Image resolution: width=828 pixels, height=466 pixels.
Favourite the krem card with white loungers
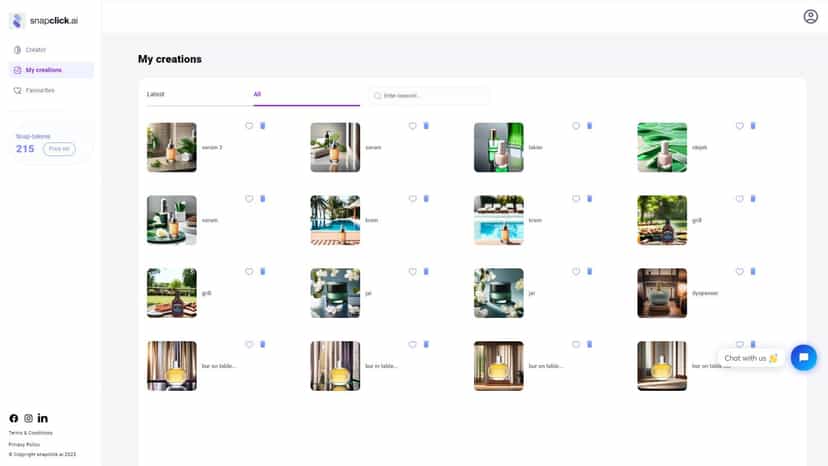click(576, 199)
